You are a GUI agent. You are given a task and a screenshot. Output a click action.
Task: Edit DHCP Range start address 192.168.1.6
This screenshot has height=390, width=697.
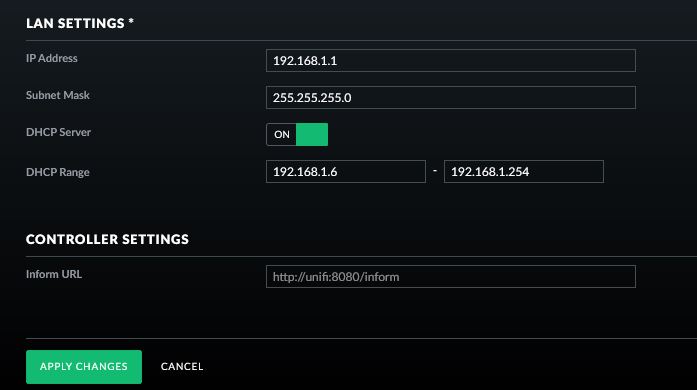[x=346, y=172]
